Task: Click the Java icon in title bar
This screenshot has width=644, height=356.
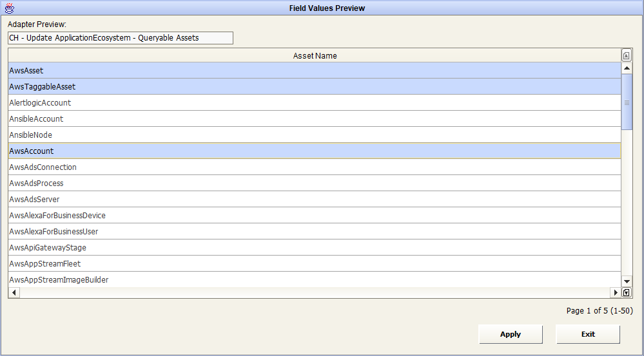Action: tap(9, 8)
